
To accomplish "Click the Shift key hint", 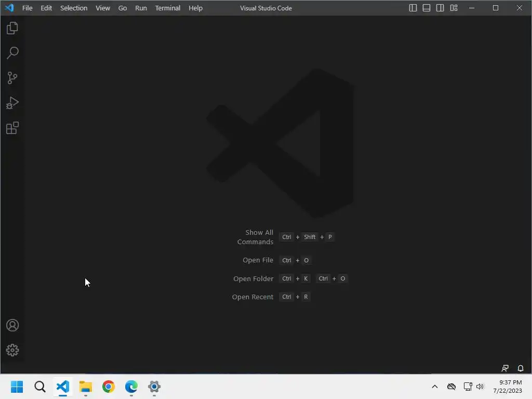I will click(x=310, y=237).
